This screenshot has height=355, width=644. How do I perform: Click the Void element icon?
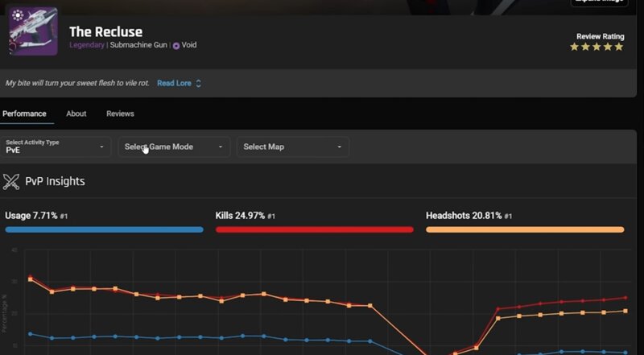[176, 46]
